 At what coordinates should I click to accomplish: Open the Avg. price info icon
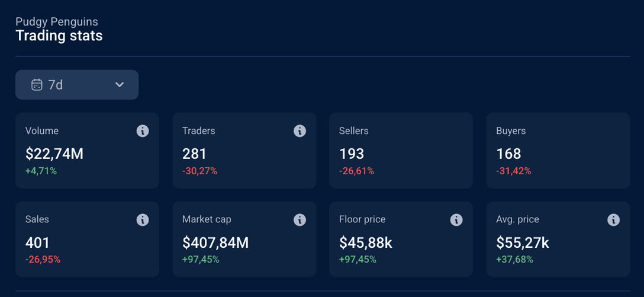point(614,220)
